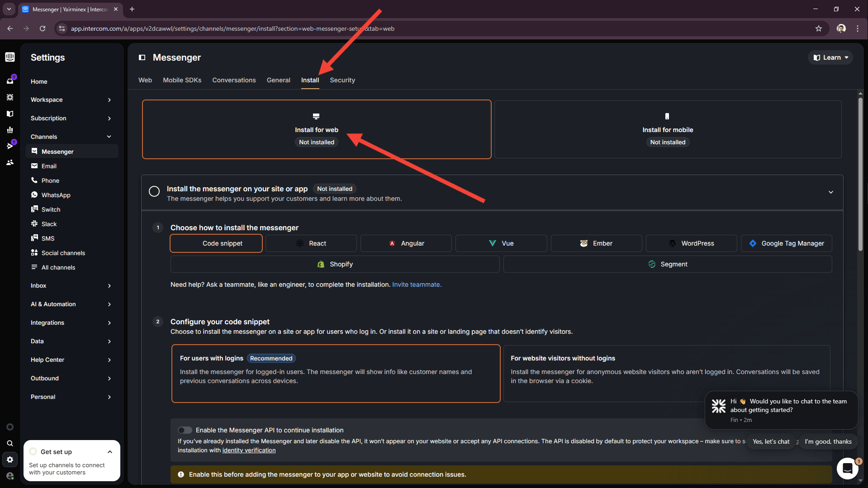Open the Reports bar chart icon
Image resolution: width=868 pixels, height=488 pixels.
pyautogui.click(x=10, y=130)
